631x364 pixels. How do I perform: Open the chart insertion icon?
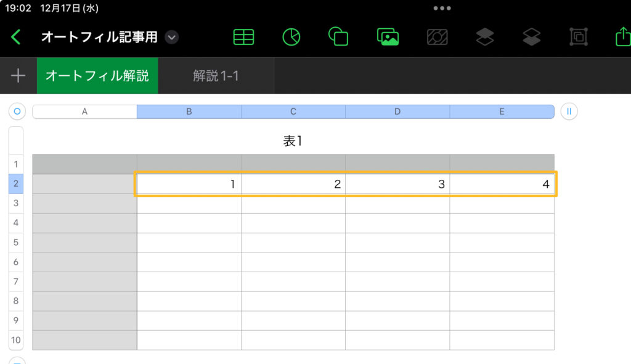tap(291, 37)
